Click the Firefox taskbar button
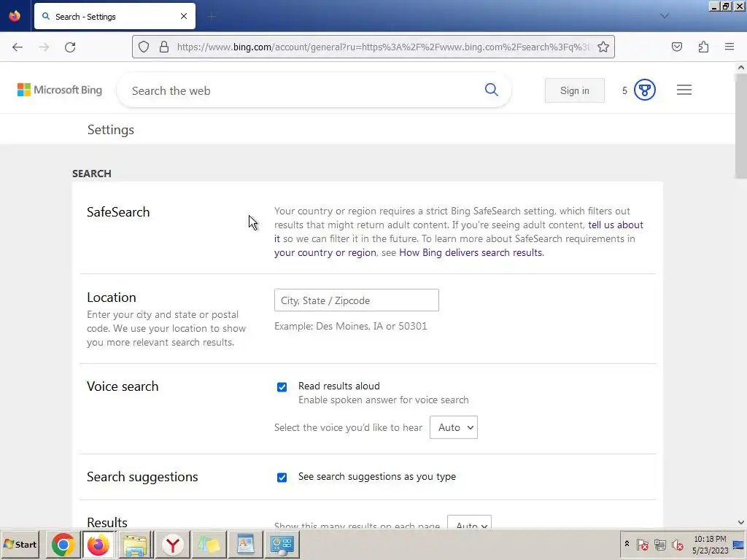Image resolution: width=747 pixels, height=560 pixels. (98, 544)
